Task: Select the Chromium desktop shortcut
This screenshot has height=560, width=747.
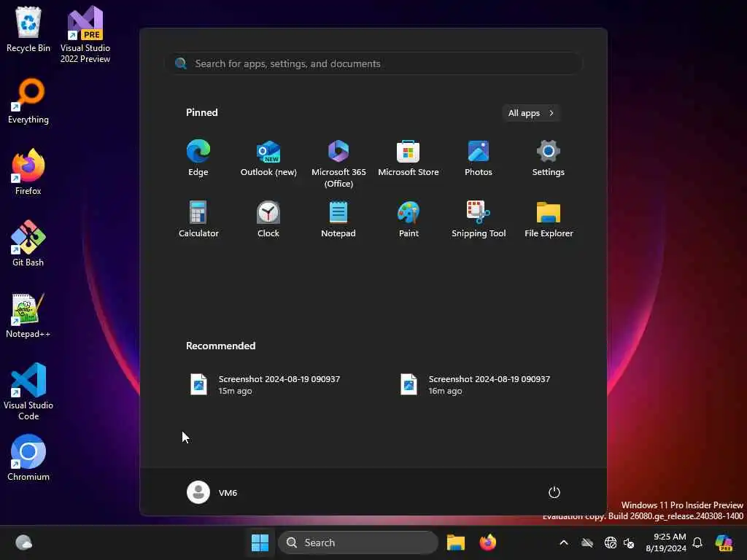Action: tap(28, 458)
